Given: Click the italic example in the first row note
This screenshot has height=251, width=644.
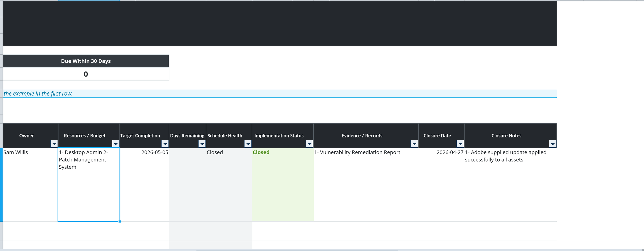Looking at the screenshot, I should [38, 93].
